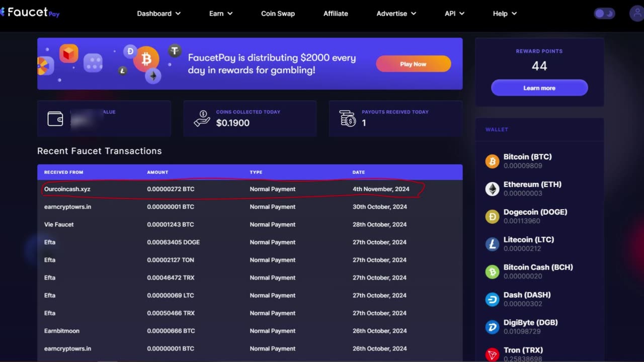Image resolution: width=644 pixels, height=362 pixels.
Task: Expand the Advertise dropdown menu
Action: (x=396, y=14)
